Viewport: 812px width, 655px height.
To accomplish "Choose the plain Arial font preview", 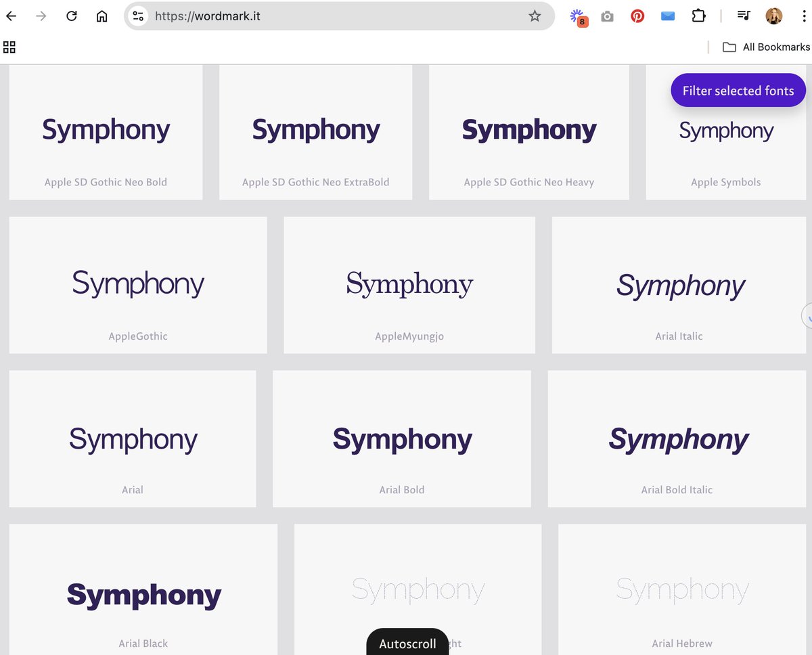I will click(133, 438).
